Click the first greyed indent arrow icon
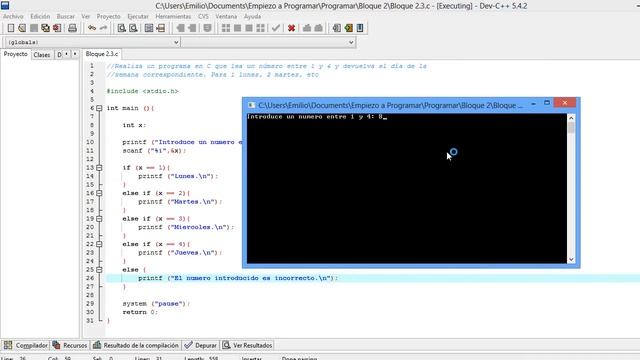 tap(180, 28)
